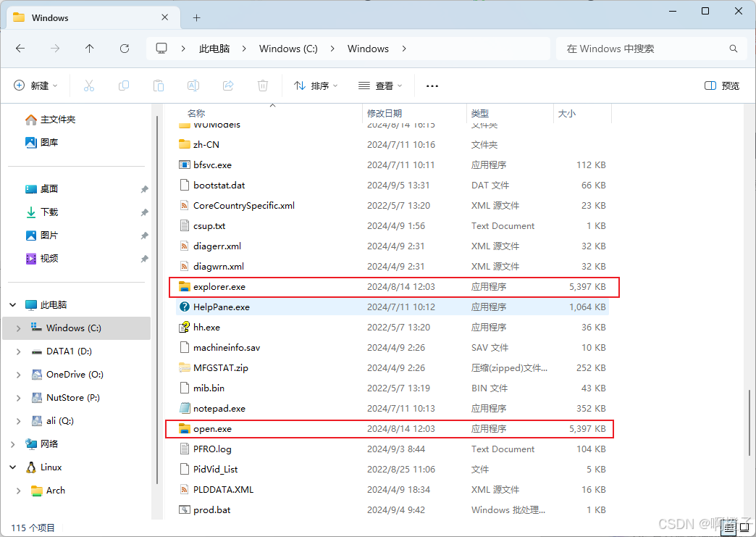This screenshot has height=537, width=756.
Task: Unpin 下载 from quick access
Action: (x=144, y=212)
